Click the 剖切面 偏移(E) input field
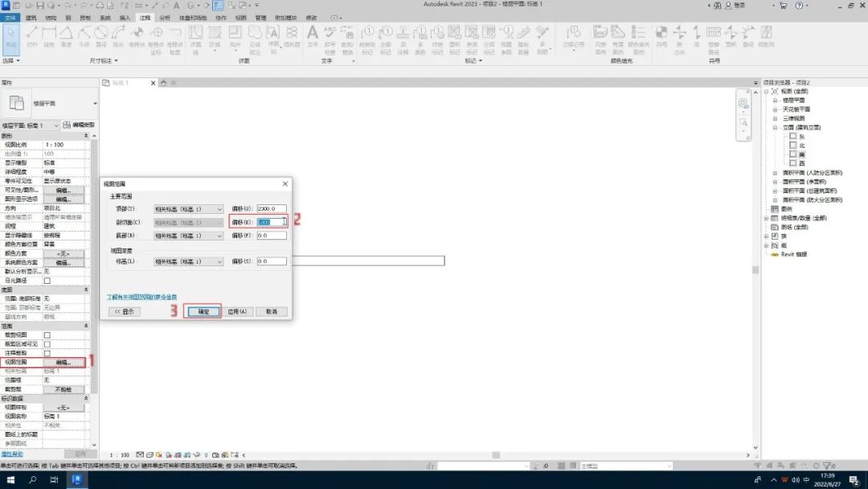 pos(272,222)
